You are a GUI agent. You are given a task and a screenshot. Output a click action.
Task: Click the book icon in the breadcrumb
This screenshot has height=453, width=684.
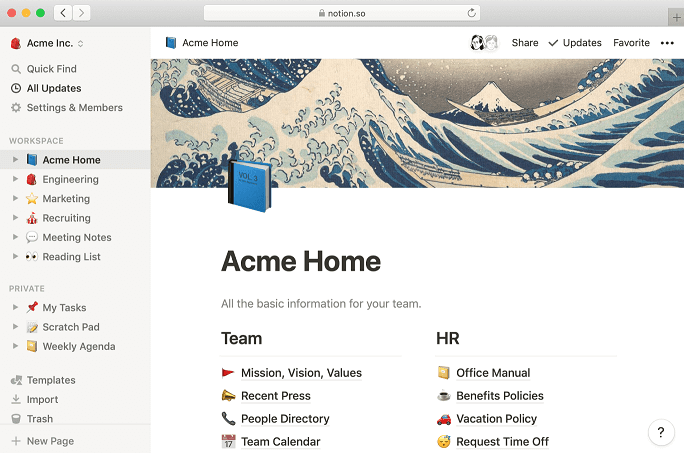coord(171,43)
